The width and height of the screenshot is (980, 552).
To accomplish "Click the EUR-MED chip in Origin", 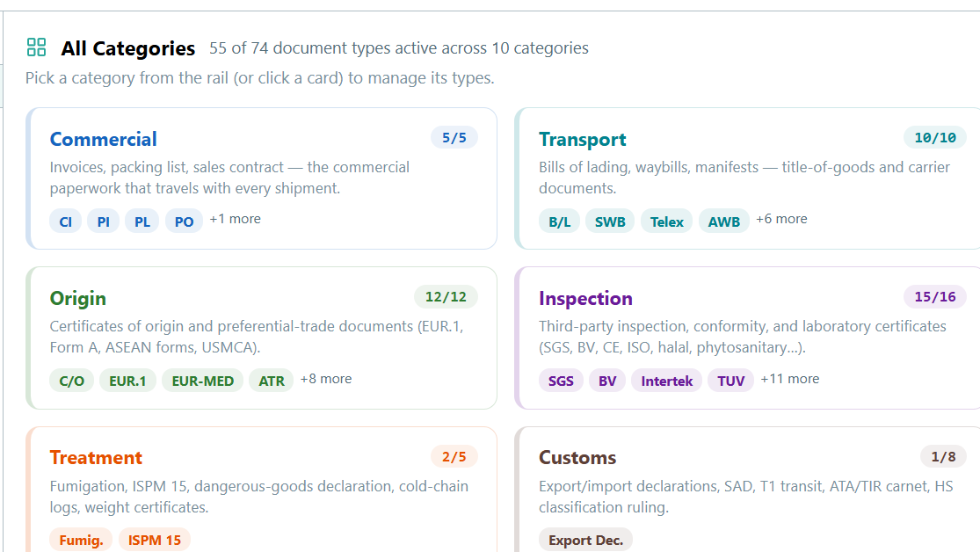I will [202, 381].
